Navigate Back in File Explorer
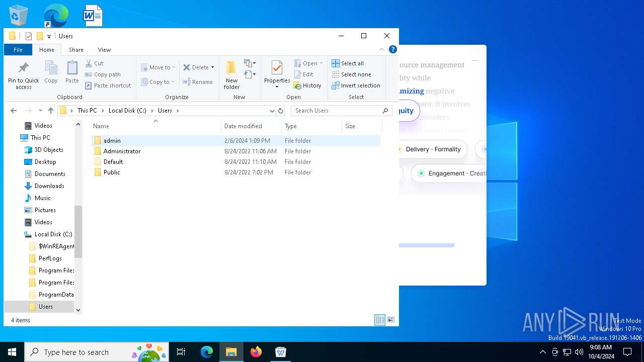The height and width of the screenshot is (362, 644). (14, 111)
